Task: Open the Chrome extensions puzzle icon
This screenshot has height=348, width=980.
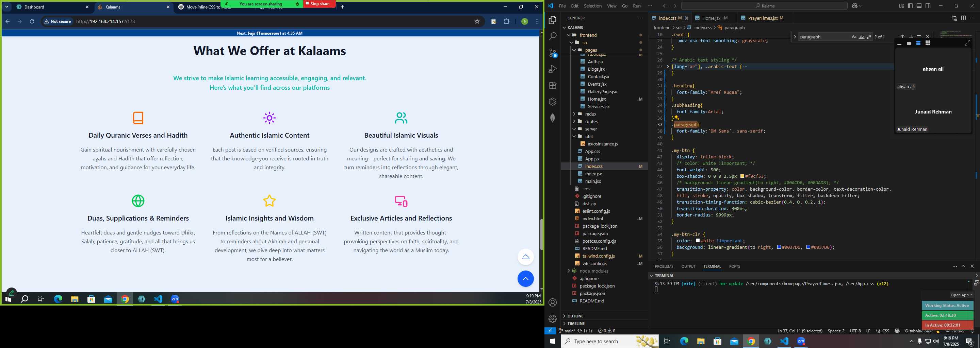Action: tap(506, 21)
